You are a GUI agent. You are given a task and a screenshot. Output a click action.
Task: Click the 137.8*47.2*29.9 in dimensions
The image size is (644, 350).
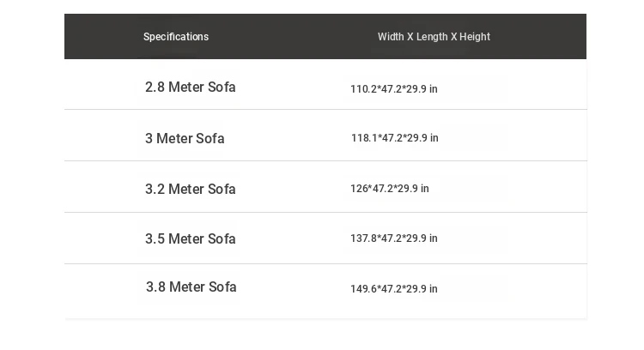[393, 238]
